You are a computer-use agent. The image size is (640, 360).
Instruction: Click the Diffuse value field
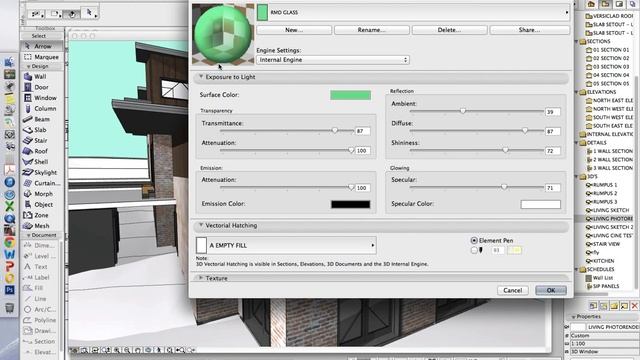(x=553, y=131)
